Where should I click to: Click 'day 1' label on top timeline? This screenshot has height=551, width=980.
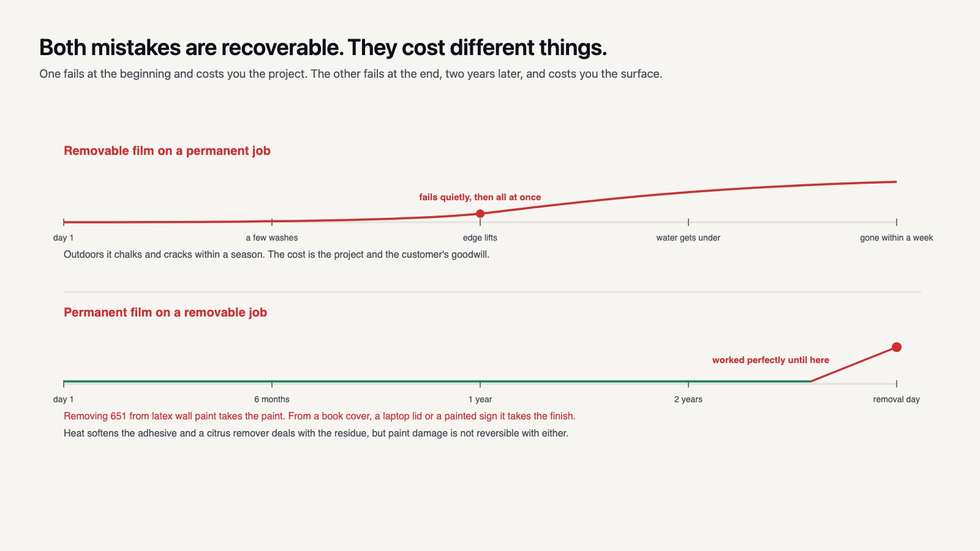click(x=64, y=238)
